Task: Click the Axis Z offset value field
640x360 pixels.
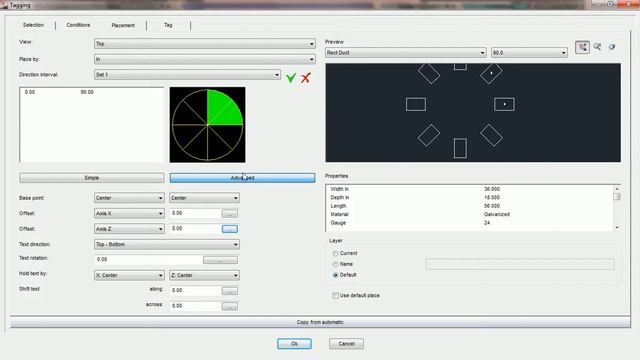Action: [195, 229]
